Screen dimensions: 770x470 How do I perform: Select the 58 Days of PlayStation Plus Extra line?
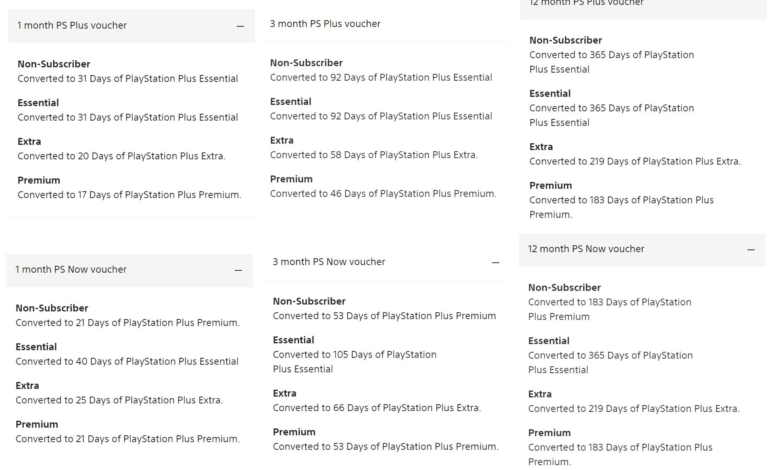(374, 154)
